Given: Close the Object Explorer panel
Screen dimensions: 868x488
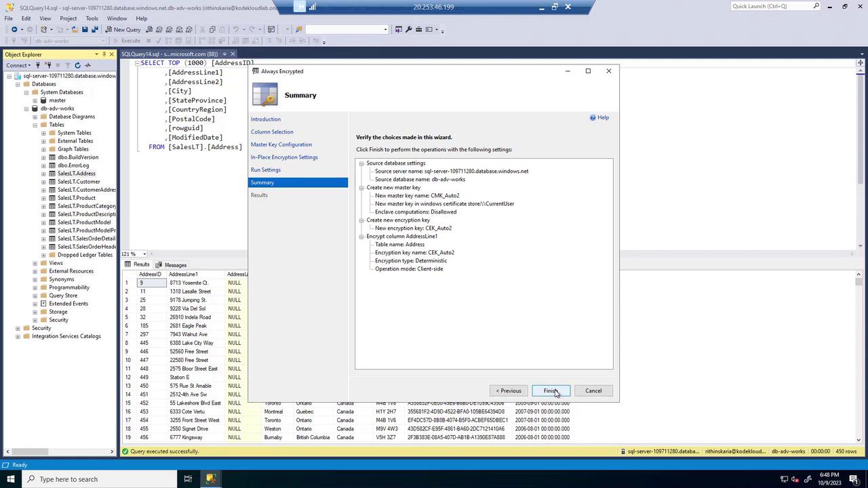Looking at the screenshot, I should 112,54.
